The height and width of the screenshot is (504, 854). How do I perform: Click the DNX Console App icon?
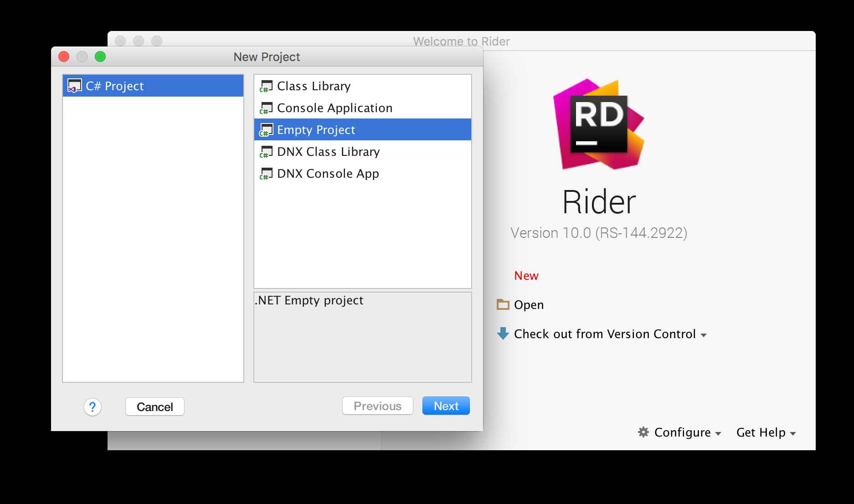[x=266, y=174]
